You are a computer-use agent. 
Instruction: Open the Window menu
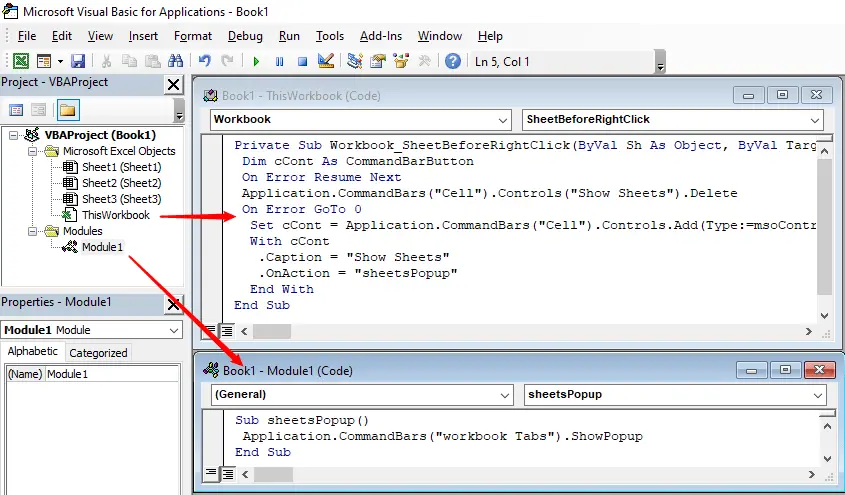[440, 36]
